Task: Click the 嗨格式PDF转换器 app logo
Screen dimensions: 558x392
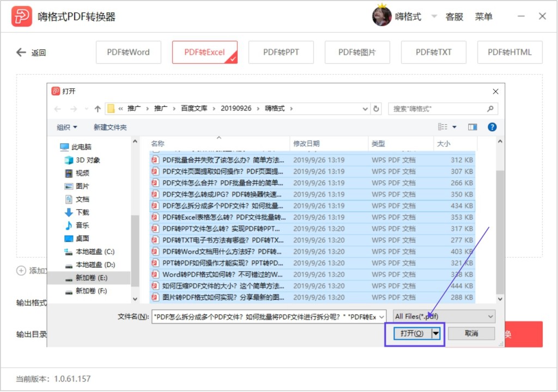Action: (x=22, y=16)
